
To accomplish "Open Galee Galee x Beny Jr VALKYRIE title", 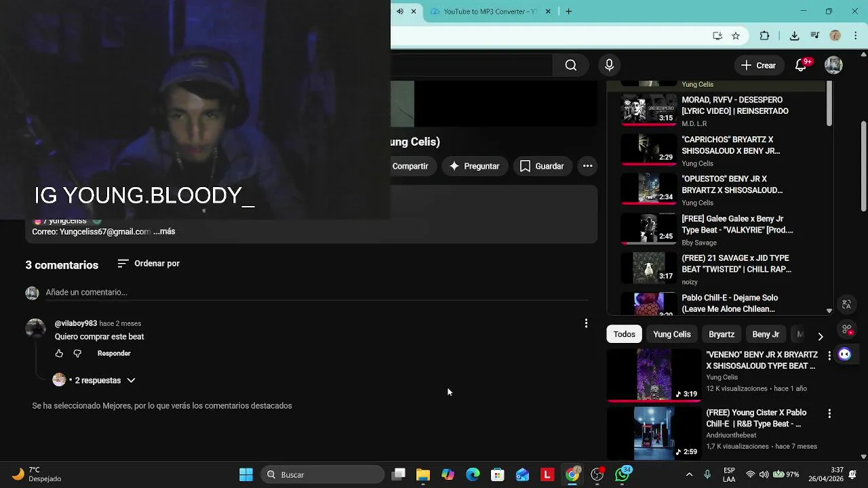I will pos(737,224).
